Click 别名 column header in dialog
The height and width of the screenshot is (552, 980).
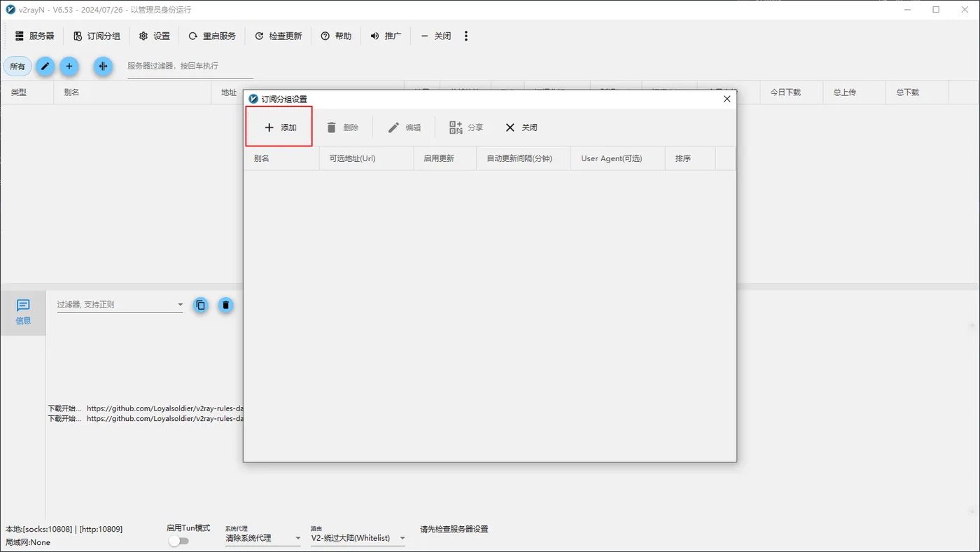(x=281, y=158)
